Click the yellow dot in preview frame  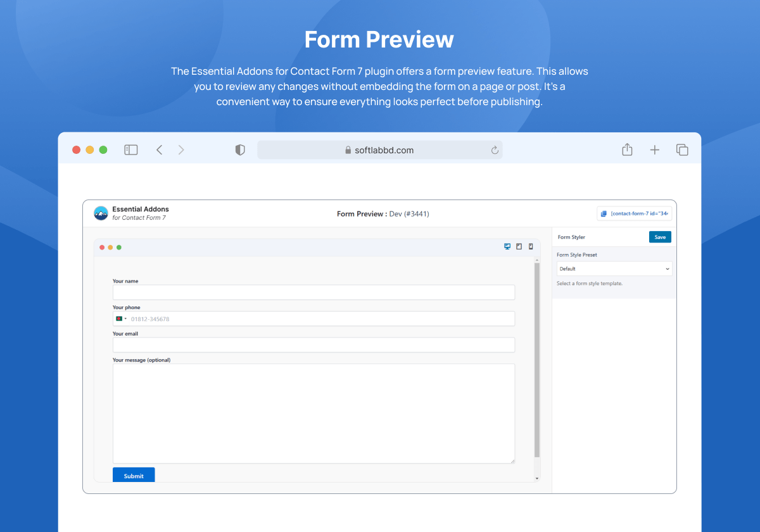(x=110, y=247)
